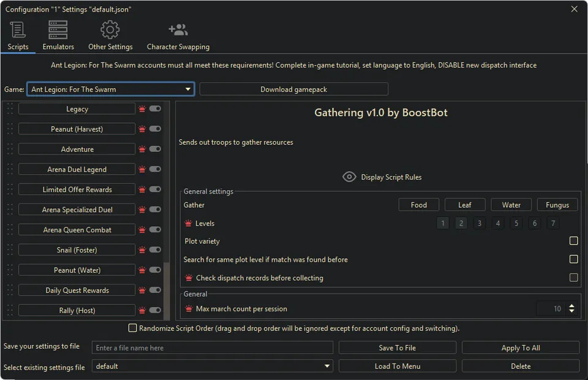The height and width of the screenshot is (380, 588).
Task: Click the file name input field
Action: pyautogui.click(x=213, y=348)
